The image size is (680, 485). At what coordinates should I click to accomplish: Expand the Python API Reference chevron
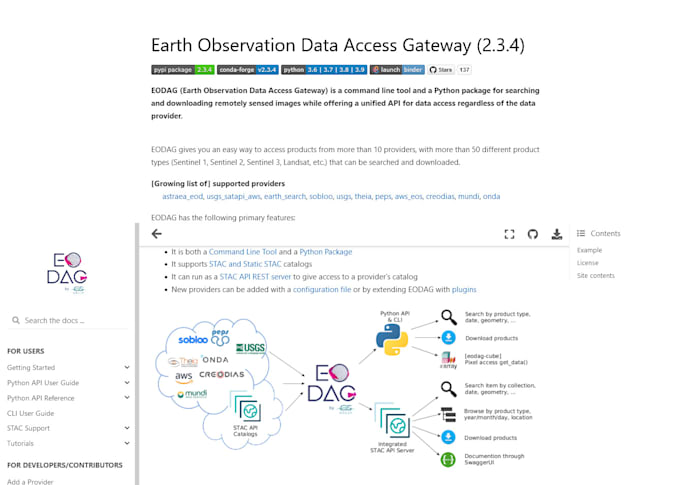click(x=127, y=397)
